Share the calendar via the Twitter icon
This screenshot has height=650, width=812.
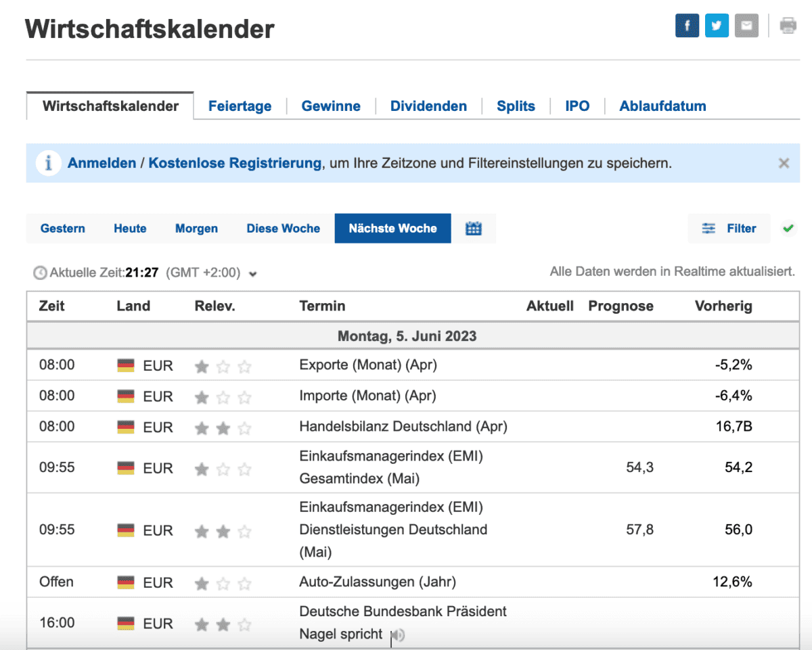click(717, 25)
